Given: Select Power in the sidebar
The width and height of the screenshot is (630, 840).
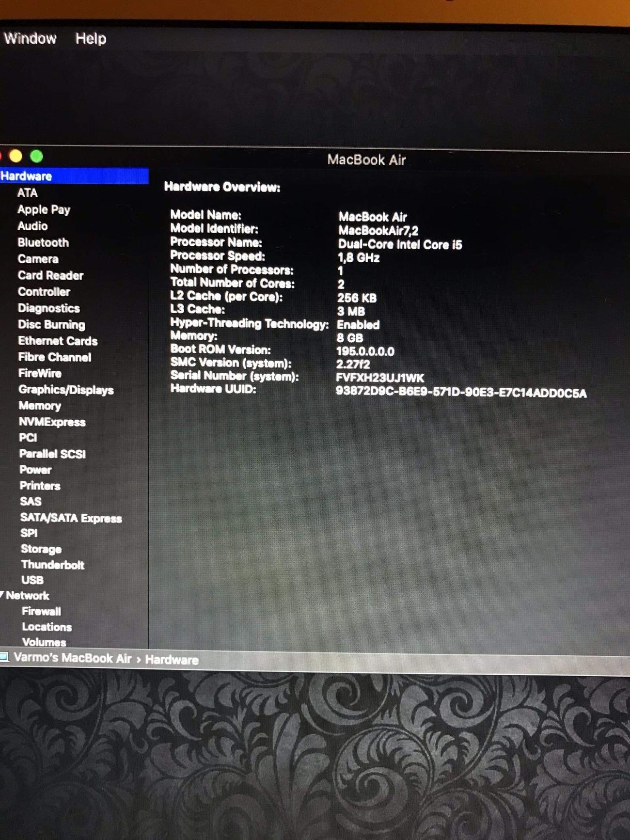Looking at the screenshot, I should click(x=35, y=470).
